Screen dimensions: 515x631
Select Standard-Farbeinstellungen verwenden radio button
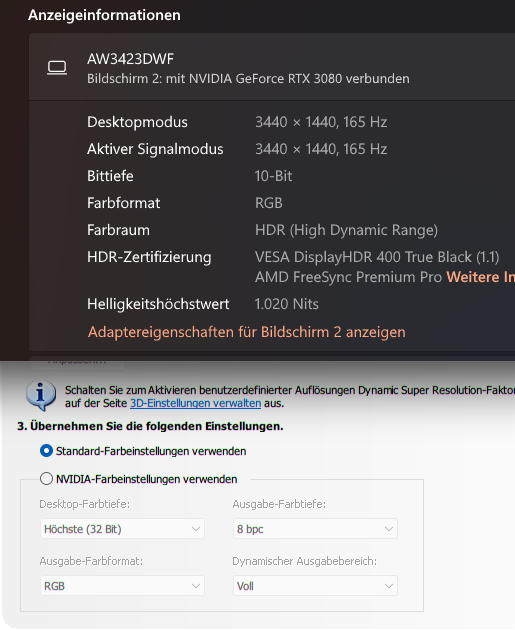[x=46, y=451]
